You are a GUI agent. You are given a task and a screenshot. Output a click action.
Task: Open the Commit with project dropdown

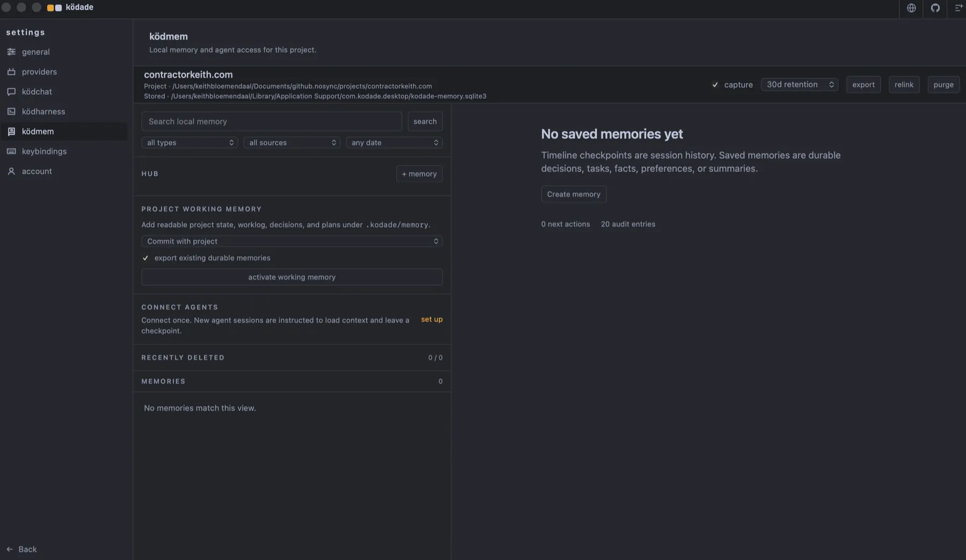coord(292,241)
